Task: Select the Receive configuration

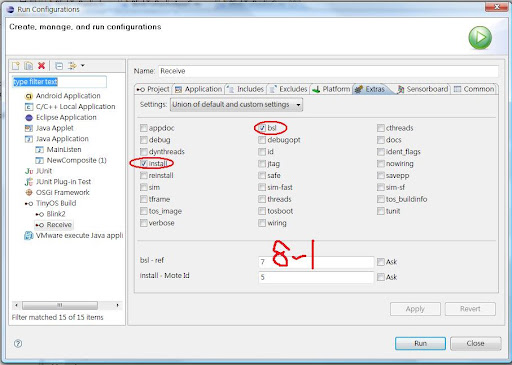Action: click(54, 225)
